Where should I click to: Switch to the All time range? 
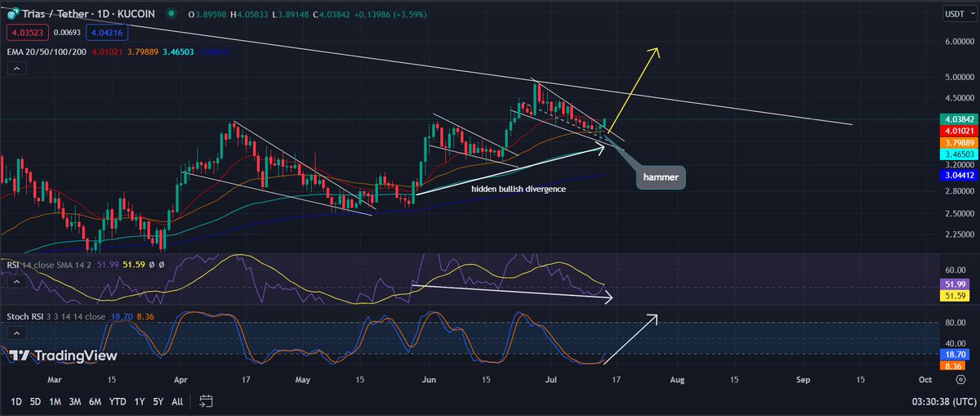tap(177, 401)
